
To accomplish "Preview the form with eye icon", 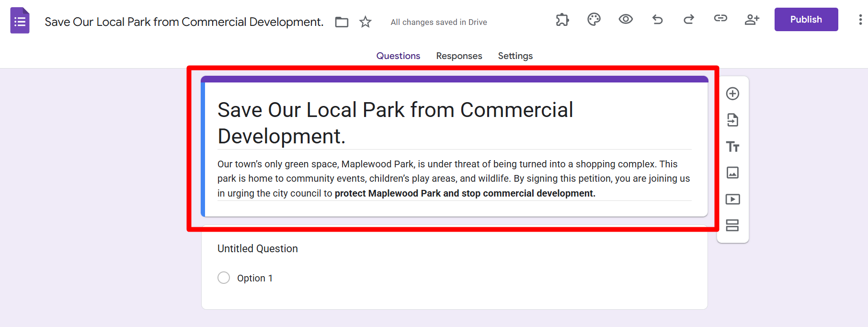I will 626,20.
